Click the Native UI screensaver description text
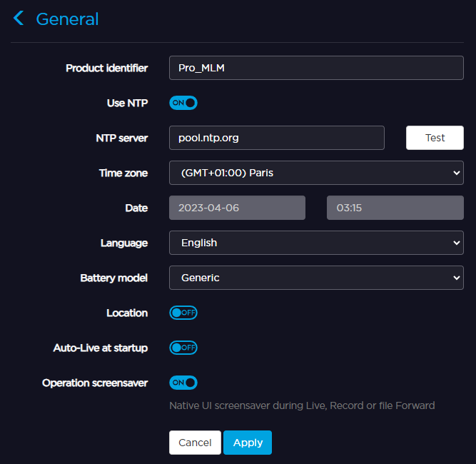The width and height of the screenshot is (476, 464). [x=301, y=405]
